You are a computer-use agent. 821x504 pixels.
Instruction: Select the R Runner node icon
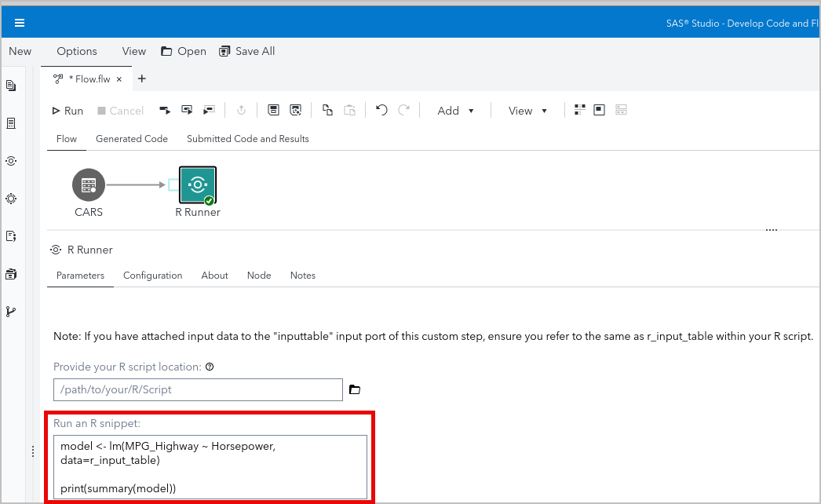[197, 184]
